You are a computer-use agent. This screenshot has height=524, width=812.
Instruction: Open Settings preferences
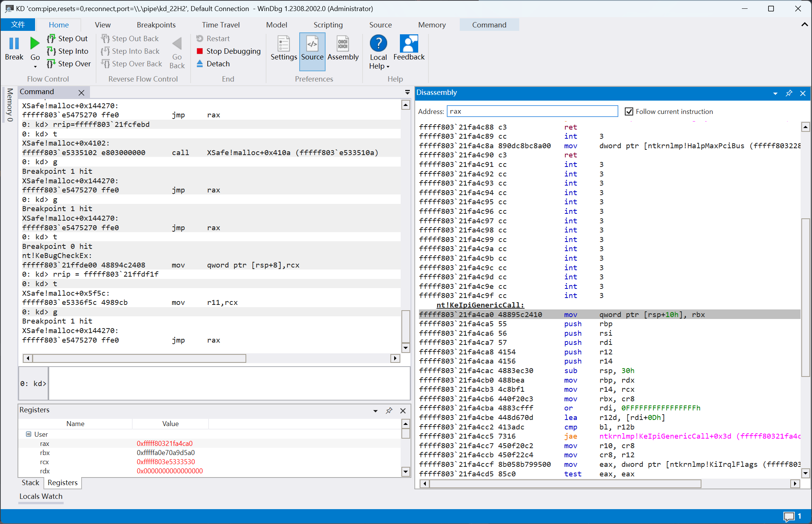click(284, 48)
